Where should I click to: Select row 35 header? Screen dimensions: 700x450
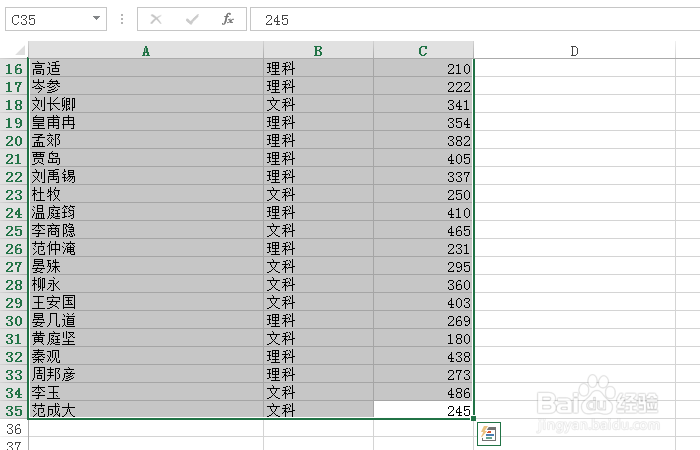(14, 410)
